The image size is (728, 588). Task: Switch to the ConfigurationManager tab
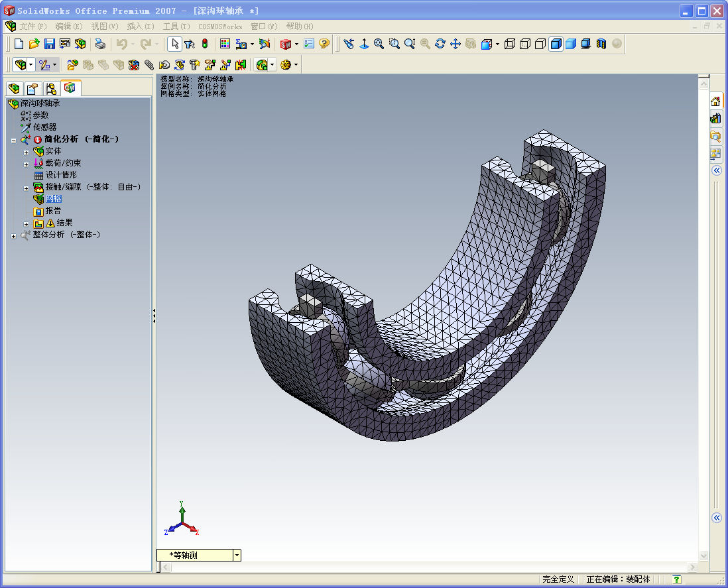click(51, 88)
